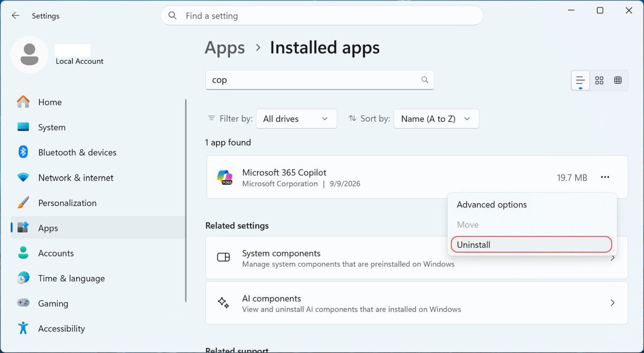Switch to grid view layout
The height and width of the screenshot is (353, 644).
599,80
